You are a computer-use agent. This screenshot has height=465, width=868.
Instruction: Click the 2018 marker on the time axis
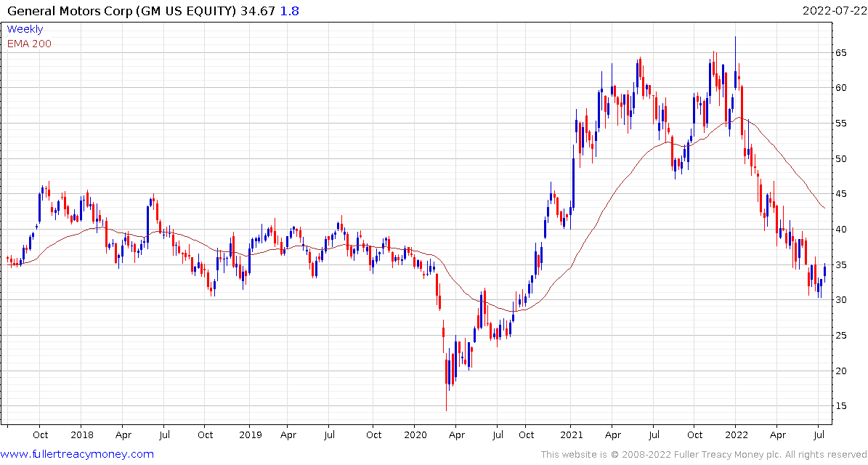tap(82, 434)
